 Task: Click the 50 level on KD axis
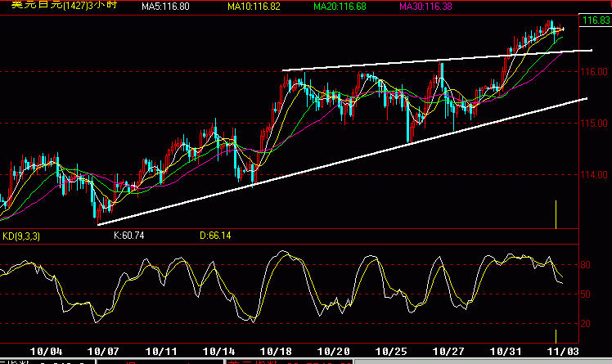586,294
